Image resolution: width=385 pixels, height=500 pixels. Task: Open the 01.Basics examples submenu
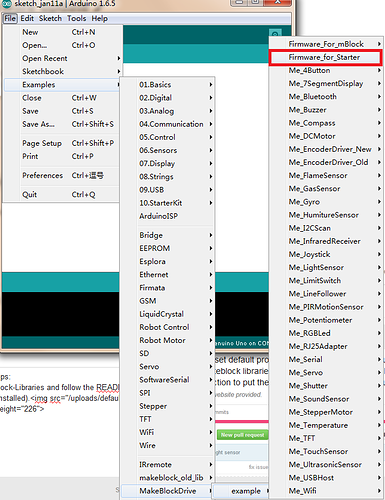pyautogui.click(x=167, y=85)
